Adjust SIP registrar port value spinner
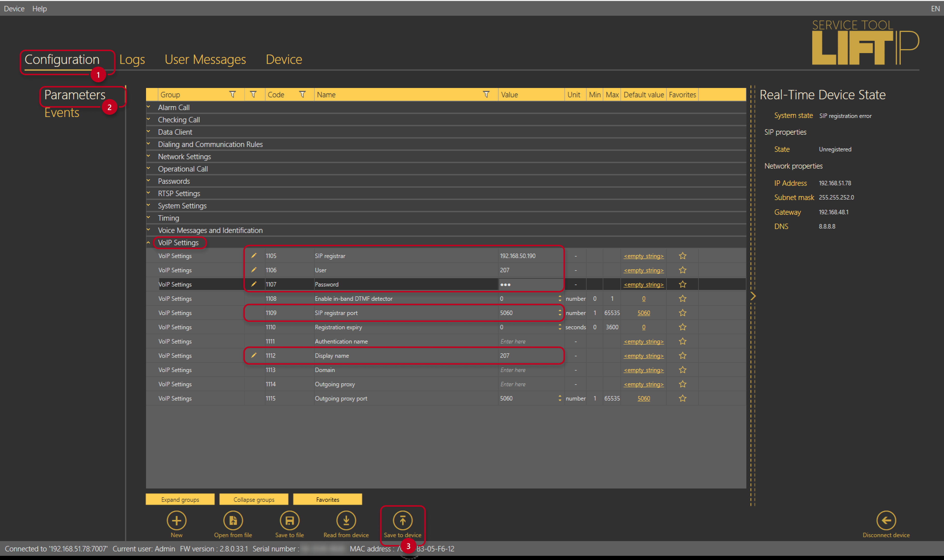The height and width of the screenshot is (560, 944). point(560,313)
